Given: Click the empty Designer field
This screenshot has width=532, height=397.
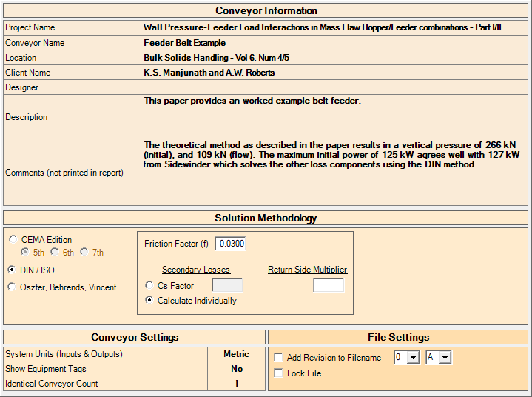Looking at the screenshot, I should pos(334,87).
